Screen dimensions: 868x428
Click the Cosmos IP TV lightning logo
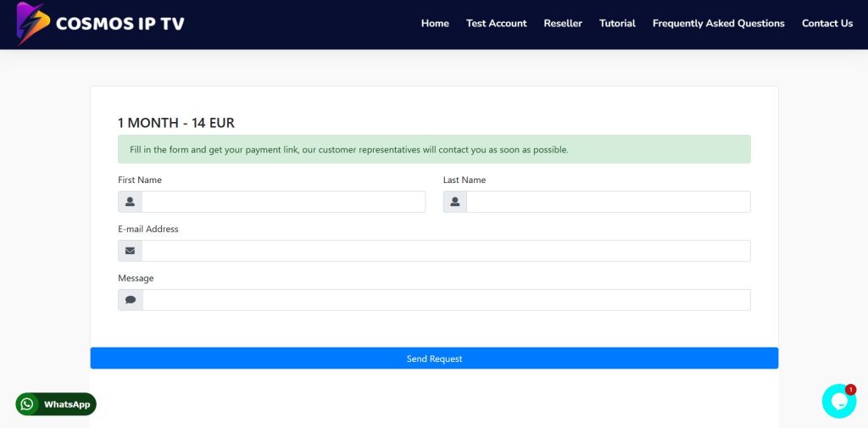click(33, 23)
